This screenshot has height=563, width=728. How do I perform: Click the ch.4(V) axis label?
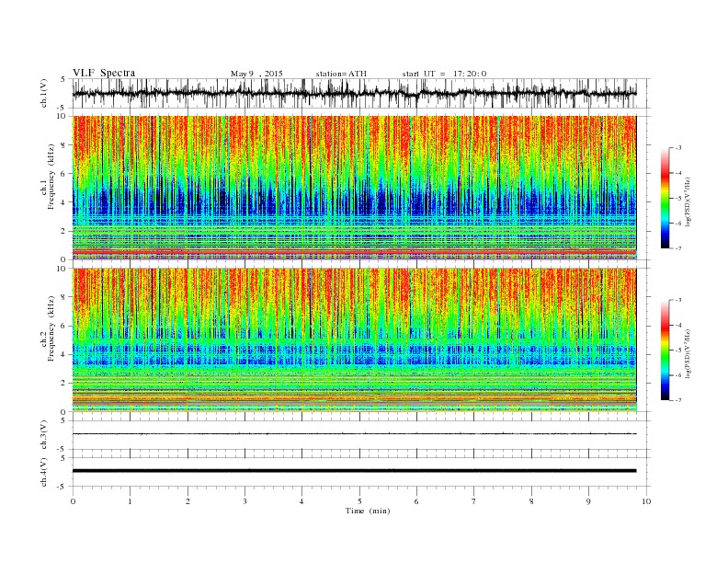(x=44, y=472)
